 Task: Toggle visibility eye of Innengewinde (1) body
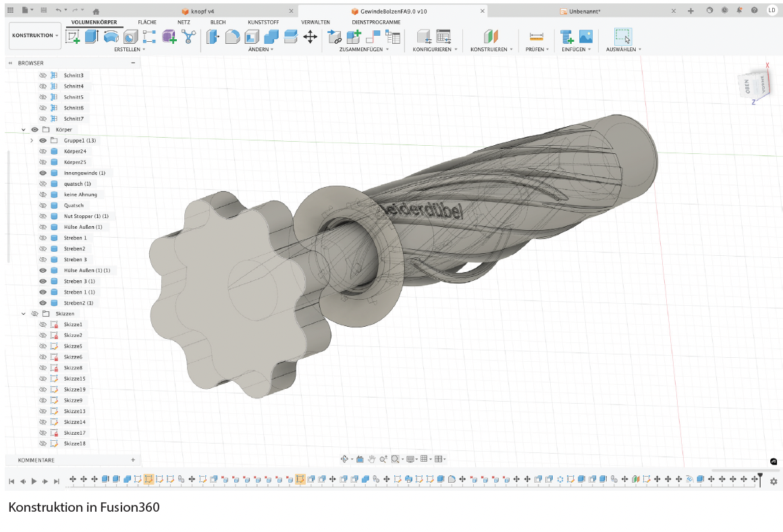click(43, 173)
